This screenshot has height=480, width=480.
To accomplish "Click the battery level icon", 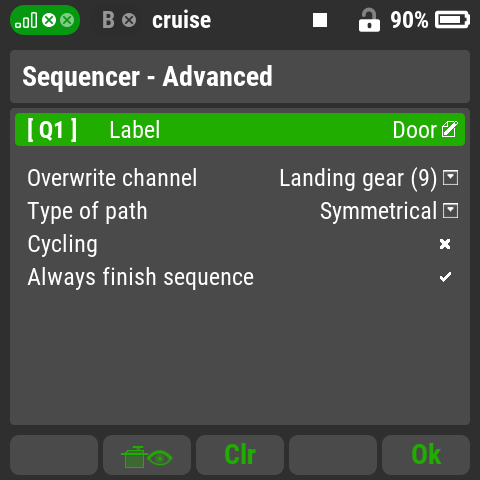I will (452, 20).
